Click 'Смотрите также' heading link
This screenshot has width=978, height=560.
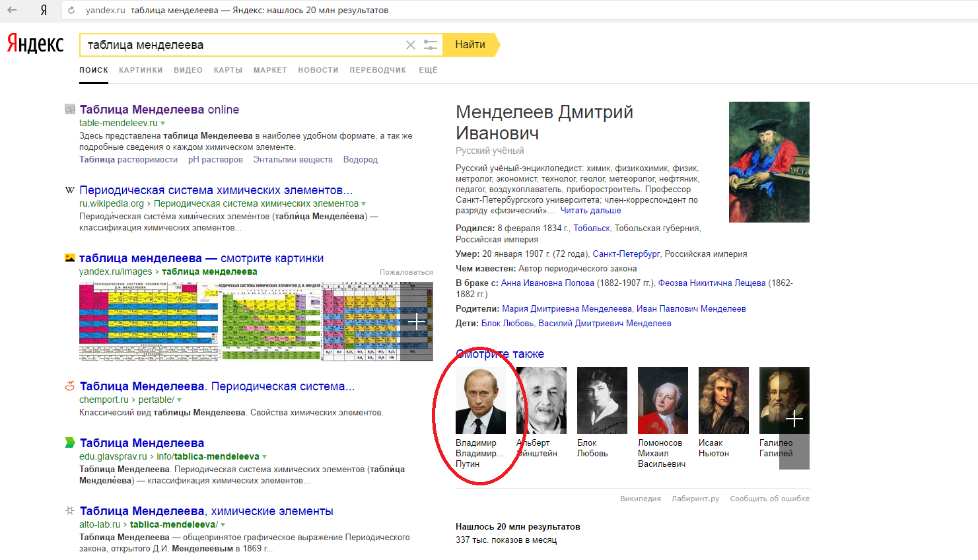tap(500, 354)
